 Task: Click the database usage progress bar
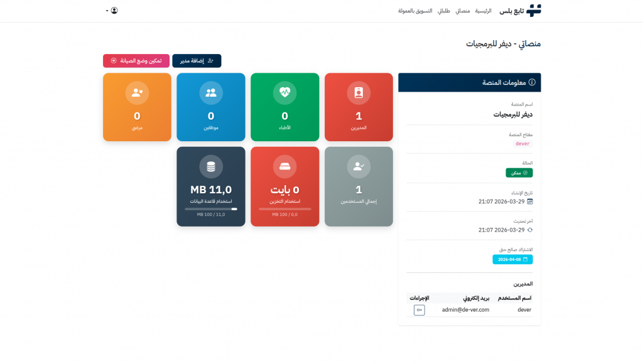[211, 209]
